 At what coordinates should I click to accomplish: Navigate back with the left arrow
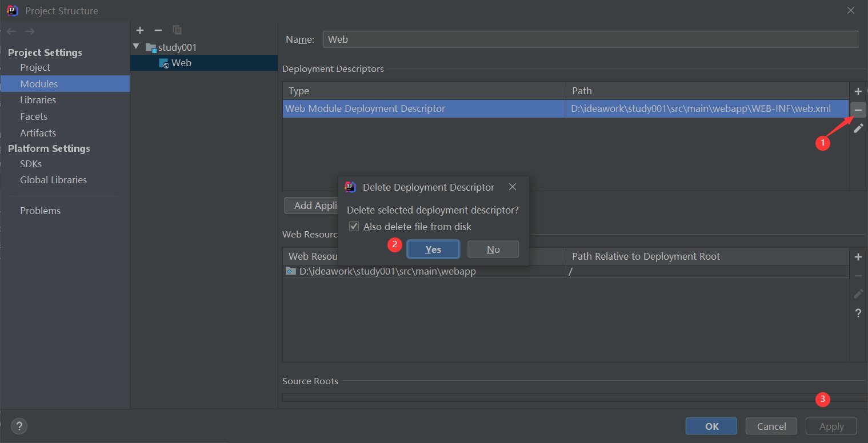tap(11, 31)
